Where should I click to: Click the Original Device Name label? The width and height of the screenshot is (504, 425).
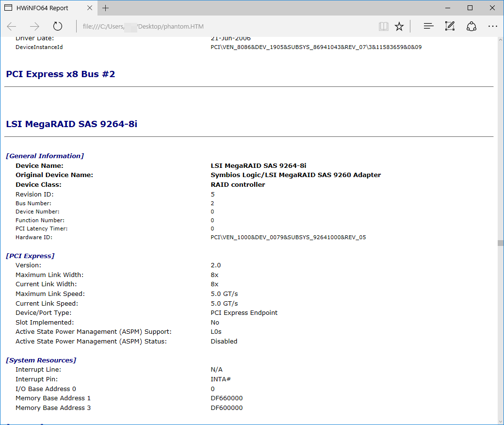pos(54,175)
